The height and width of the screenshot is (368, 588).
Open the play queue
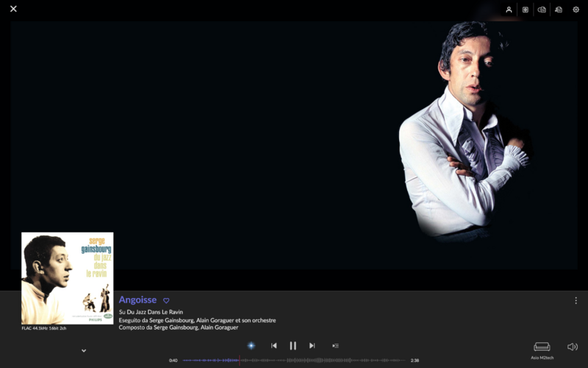point(335,345)
